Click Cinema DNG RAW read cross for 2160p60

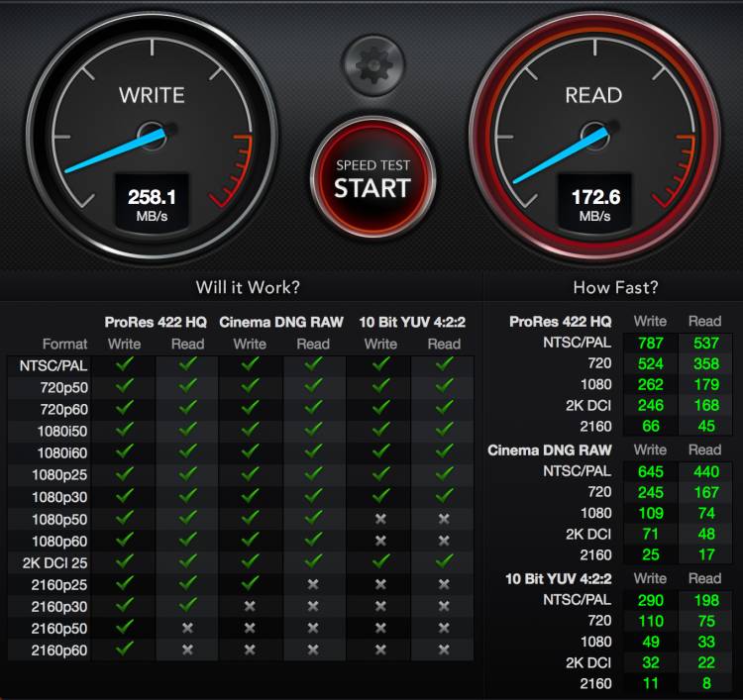click(313, 650)
